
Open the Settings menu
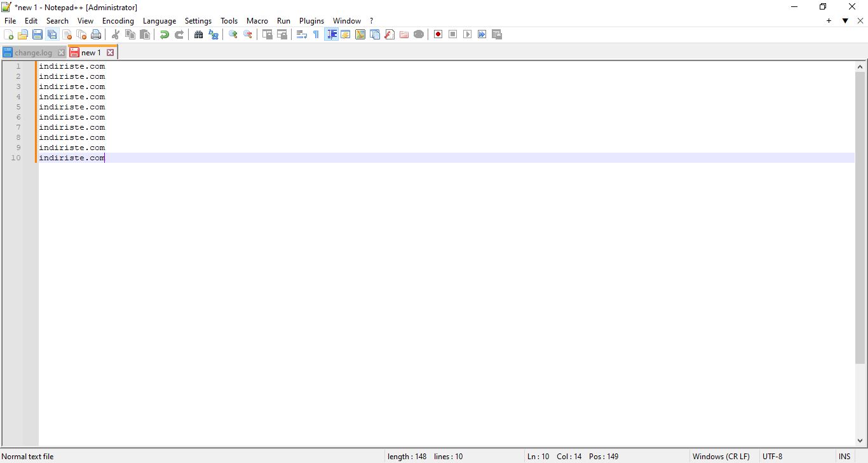(x=198, y=21)
